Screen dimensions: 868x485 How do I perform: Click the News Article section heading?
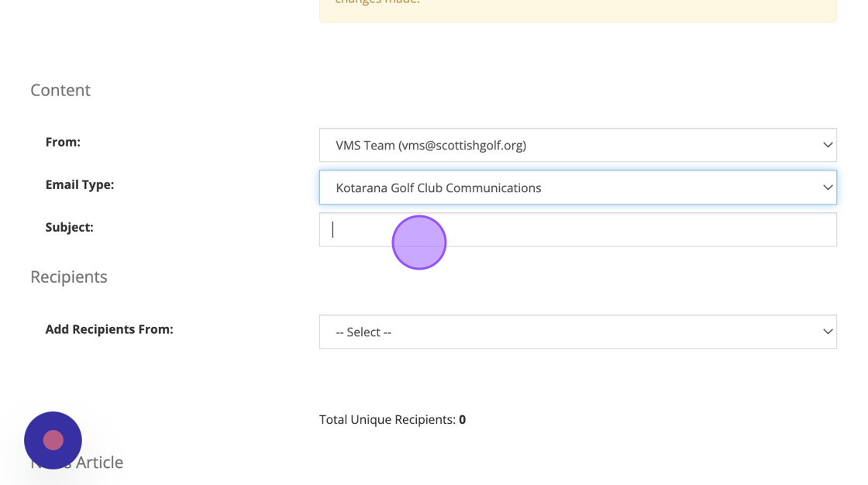tap(101, 463)
